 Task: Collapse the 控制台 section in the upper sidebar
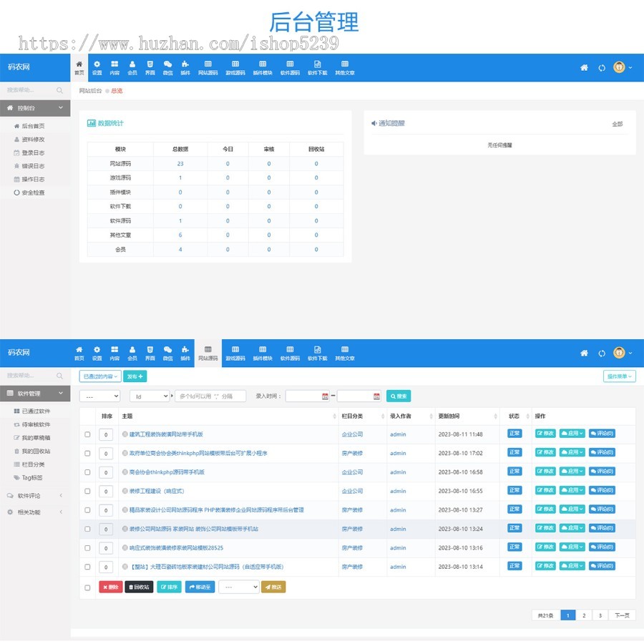click(x=35, y=108)
